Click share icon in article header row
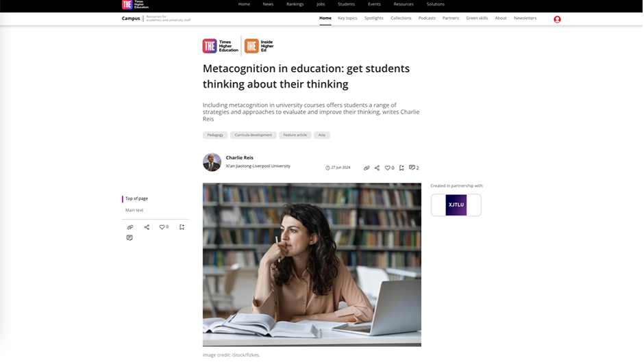The height and width of the screenshot is (362, 644). 377,168
